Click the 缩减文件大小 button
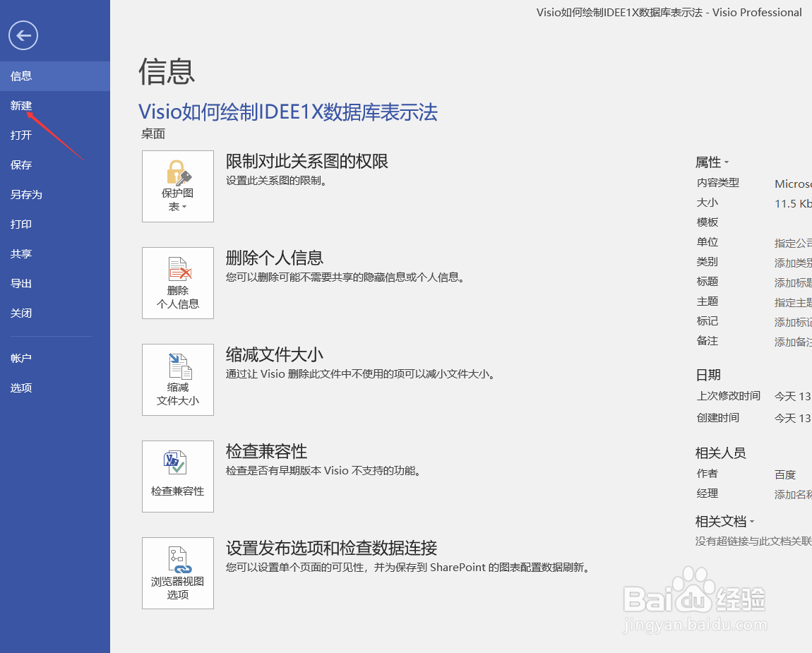Viewport: 812px width, 653px height. 178,380
